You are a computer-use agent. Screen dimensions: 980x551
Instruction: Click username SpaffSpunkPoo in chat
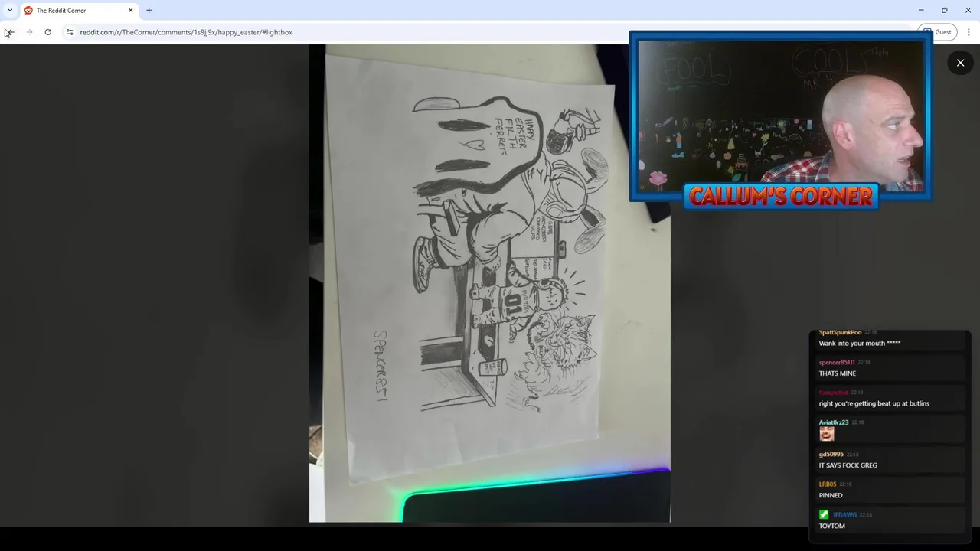pyautogui.click(x=840, y=333)
